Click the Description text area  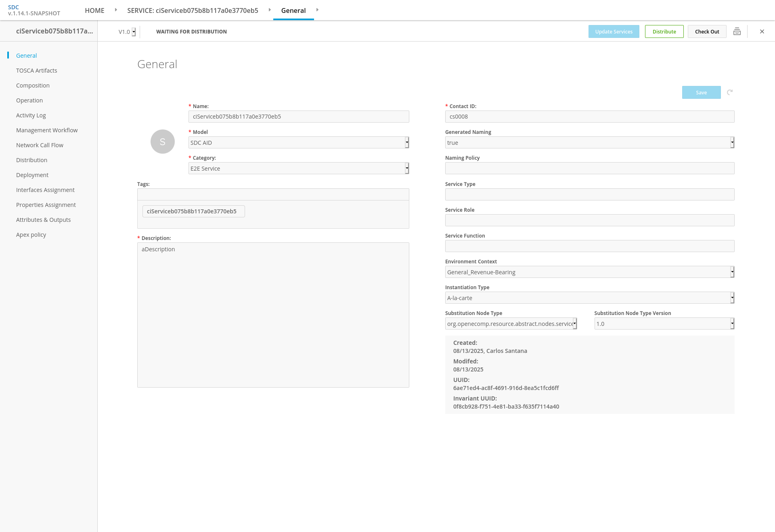[x=273, y=315]
